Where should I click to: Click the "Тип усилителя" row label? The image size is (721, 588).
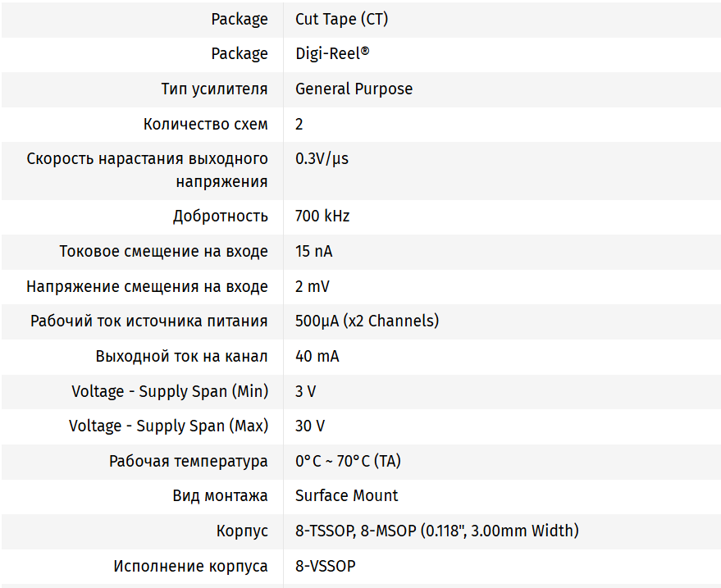tap(214, 89)
